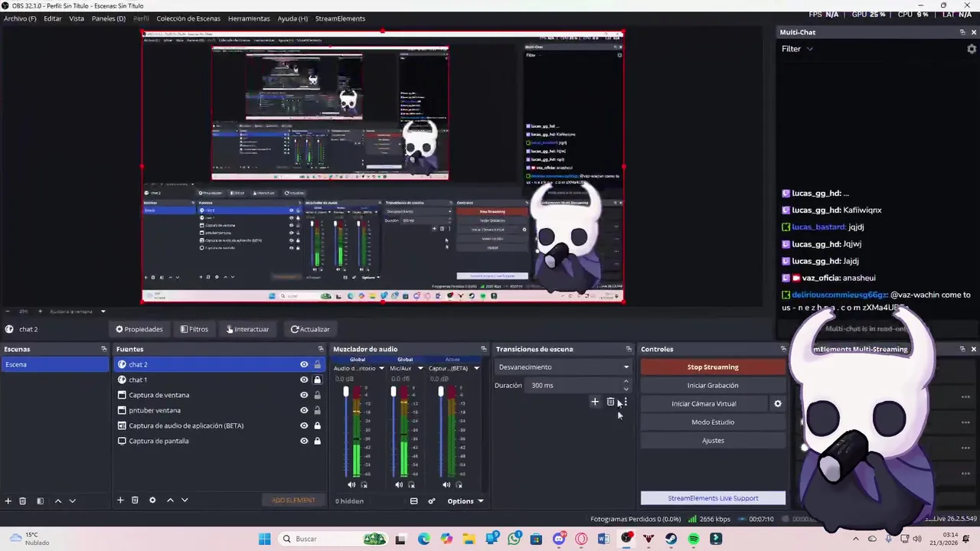Remove selected source with trash icon
Image resolution: width=980 pixels, height=551 pixels.
(x=135, y=500)
